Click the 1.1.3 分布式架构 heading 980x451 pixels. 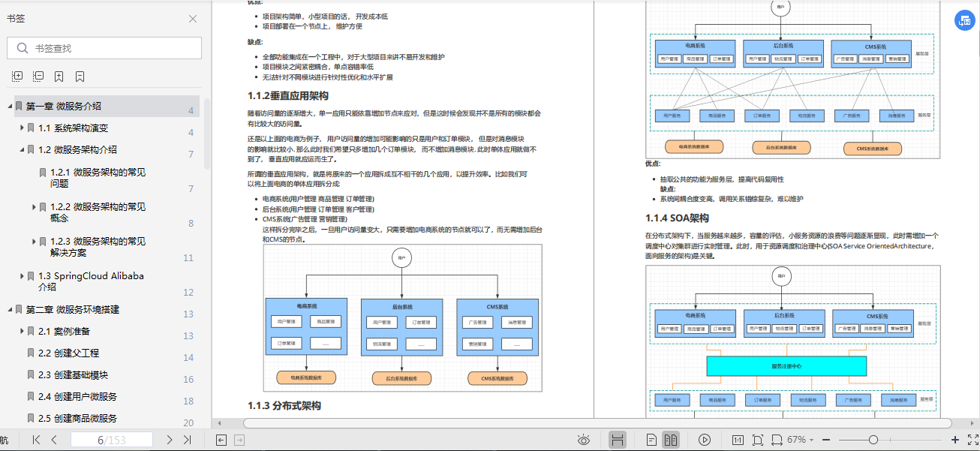pyautogui.click(x=284, y=405)
